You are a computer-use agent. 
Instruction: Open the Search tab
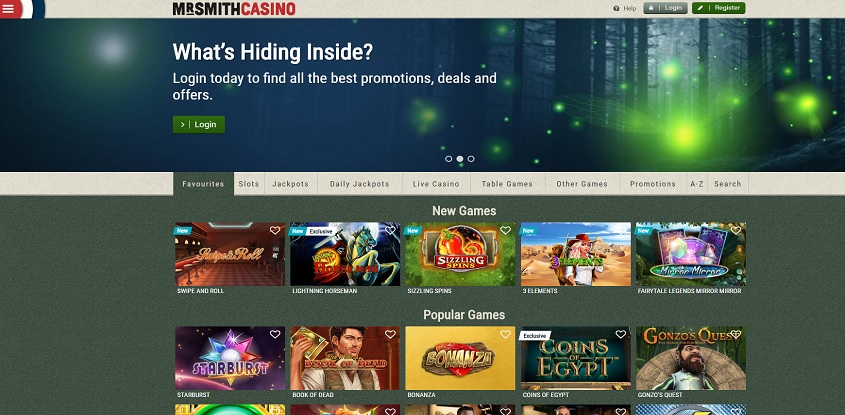(x=728, y=184)
